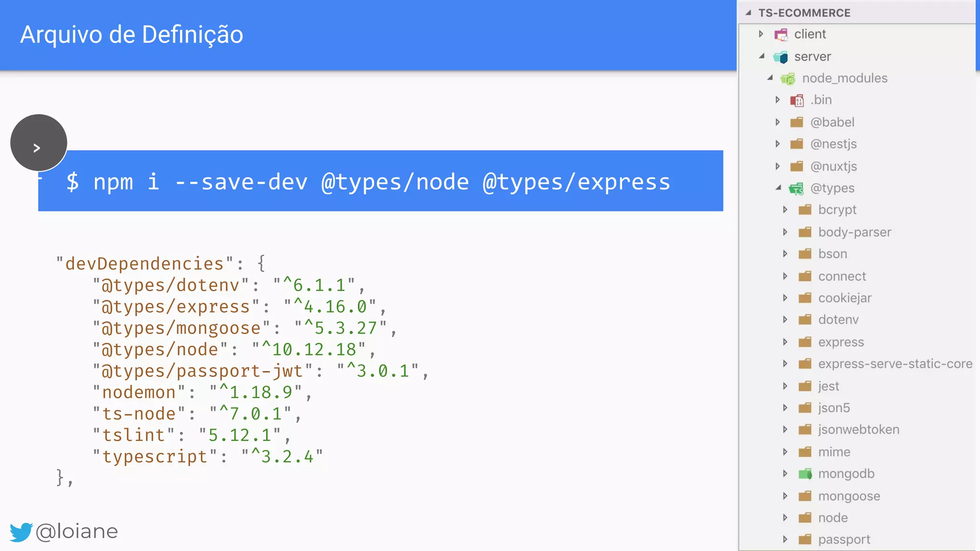Collapse the @types folder arrow
Screen dimensions: 980x551
[x=779, y=188]
